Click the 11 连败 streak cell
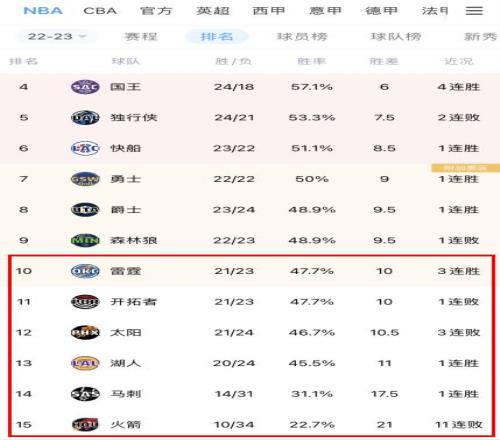The image size is (500, 440). (x=459, y=424)
